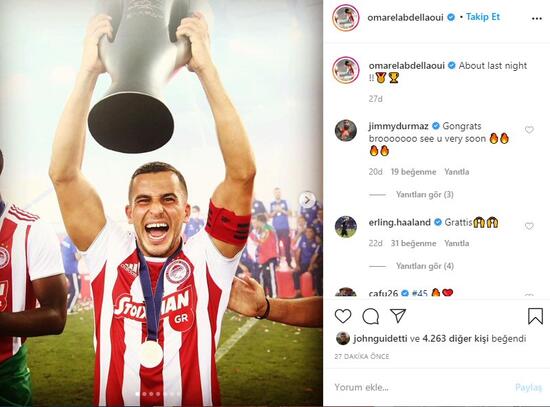
Task: Open johnguidetti profile from likes line
Action: [x=380, y=339]
